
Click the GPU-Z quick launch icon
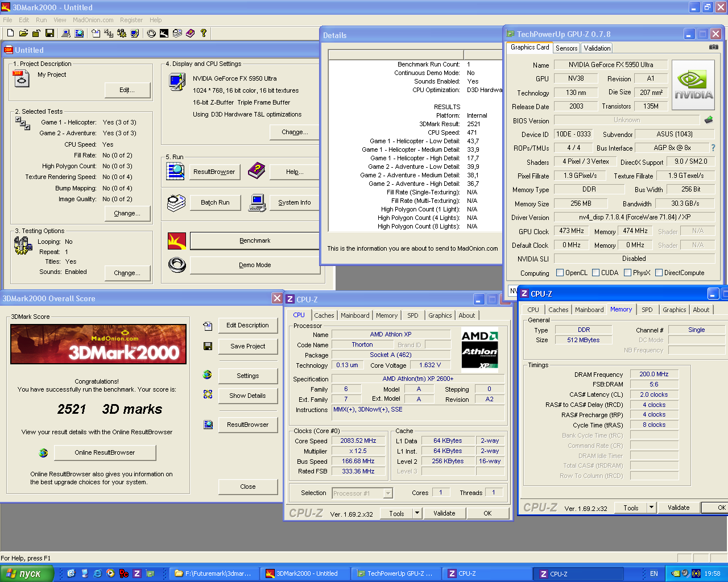(150, 573)
